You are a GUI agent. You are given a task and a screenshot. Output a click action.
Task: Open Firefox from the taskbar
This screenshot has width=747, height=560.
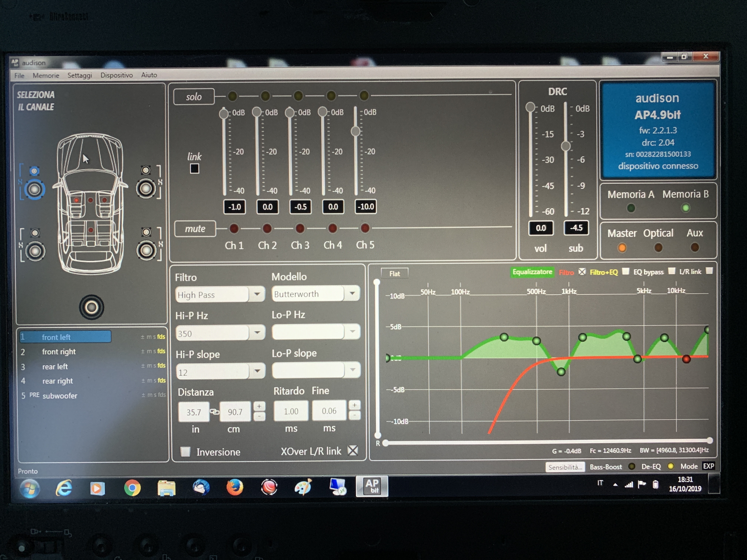coord(235,487)
